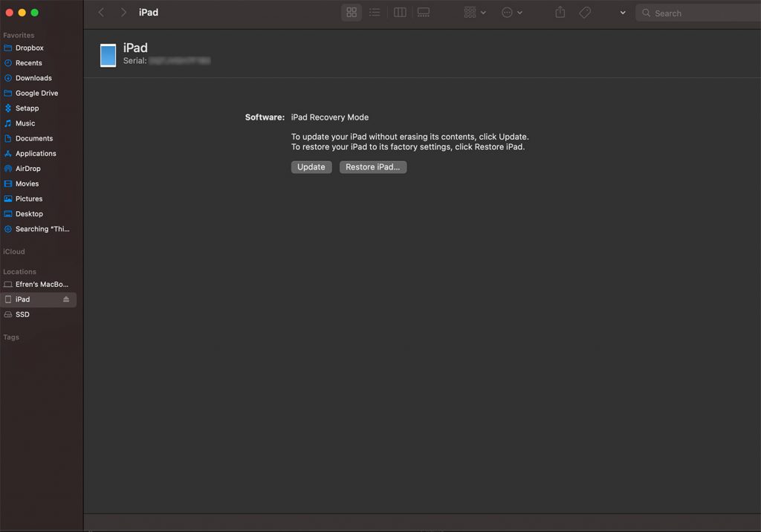Open the Music folder
761x532 pixels.
(x=39, y=123)
